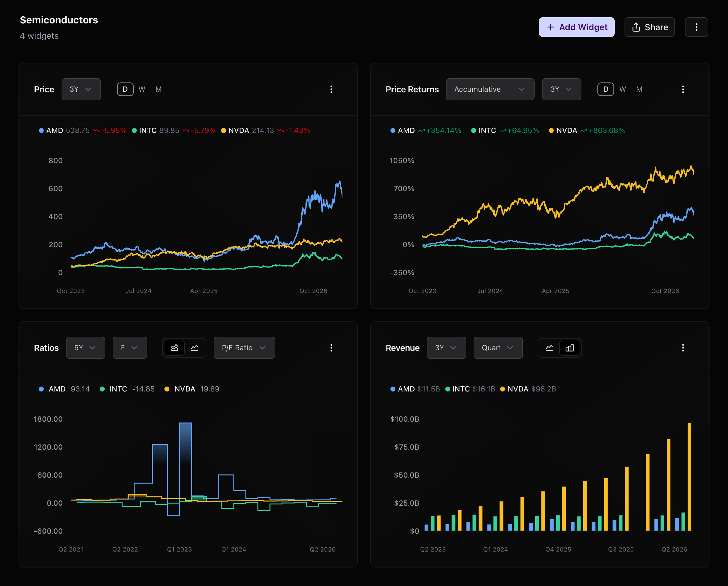Click the AMD -5.95% price change
Viewport: 728px width, 586px height.
point(110,130)
